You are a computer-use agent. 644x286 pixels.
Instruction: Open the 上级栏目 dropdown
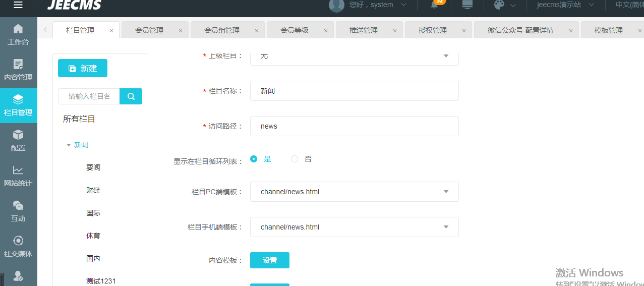pyautogui.click(x=354, y=56)
